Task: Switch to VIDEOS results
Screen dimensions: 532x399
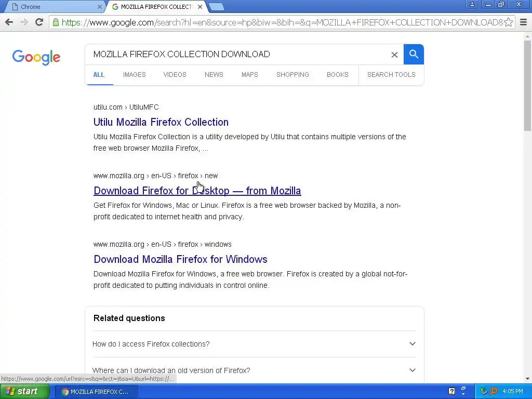Action: [175, 75]
